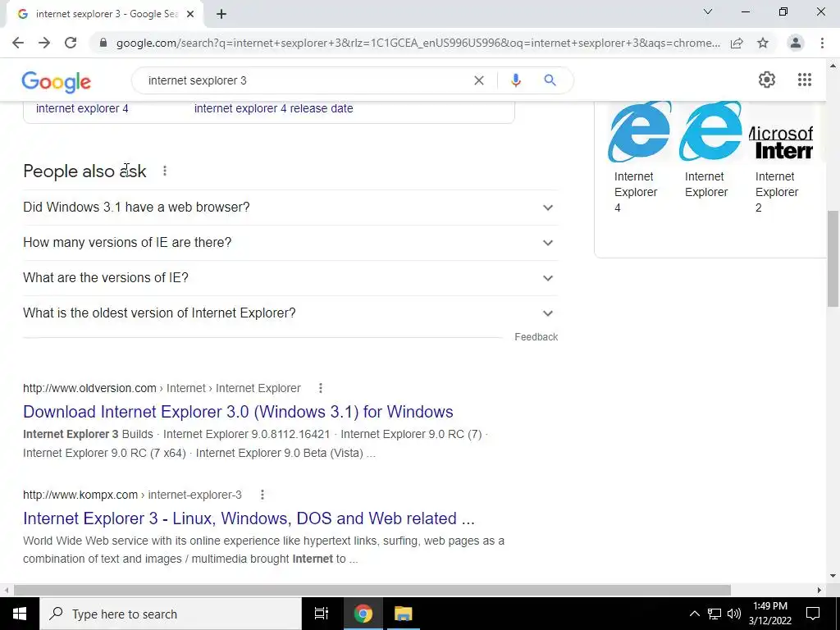Expand oldest version of Internet Explorer question

290,313
